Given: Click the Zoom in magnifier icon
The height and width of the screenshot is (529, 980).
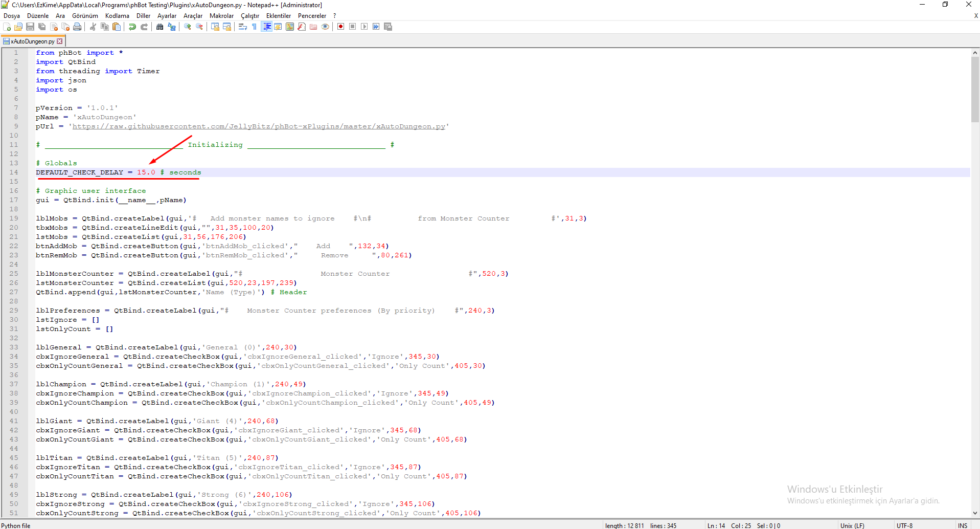Looking at the screenshot, I should click(188, 27).
